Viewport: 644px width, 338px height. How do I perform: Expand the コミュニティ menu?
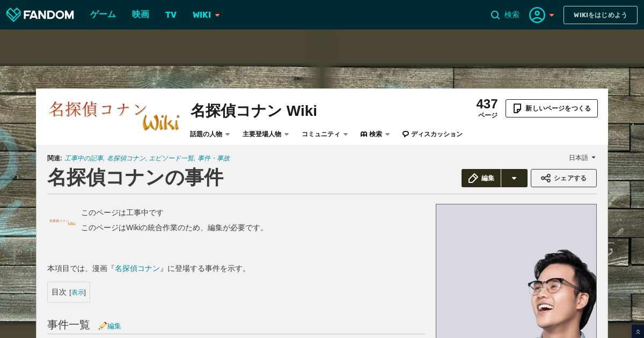[325, 134]
